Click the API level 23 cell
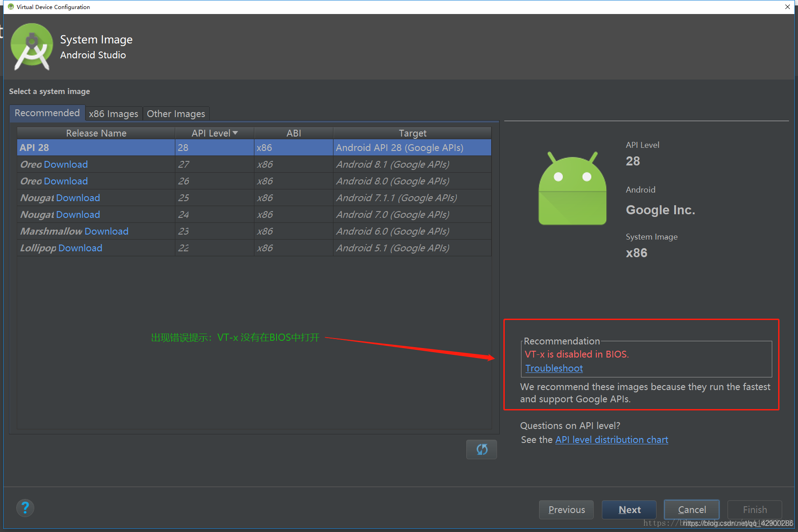This screenshot has width=798, height=532. (x=215, y=231)
